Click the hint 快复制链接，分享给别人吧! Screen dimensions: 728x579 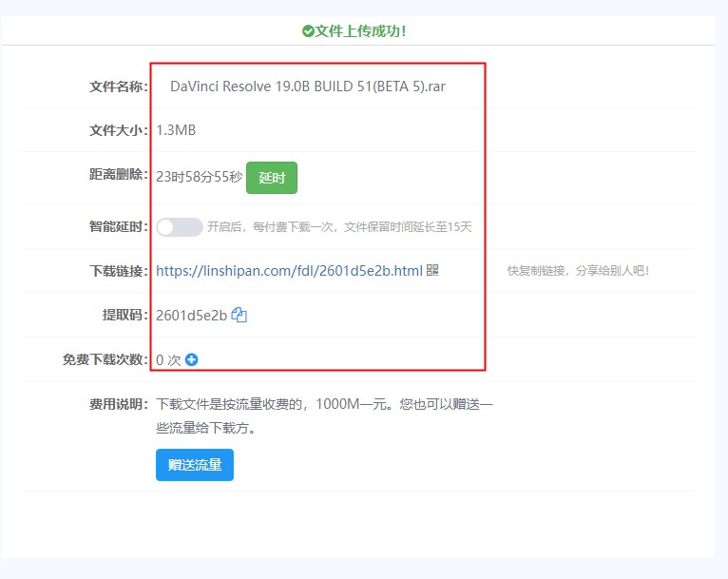click(578, 271)
